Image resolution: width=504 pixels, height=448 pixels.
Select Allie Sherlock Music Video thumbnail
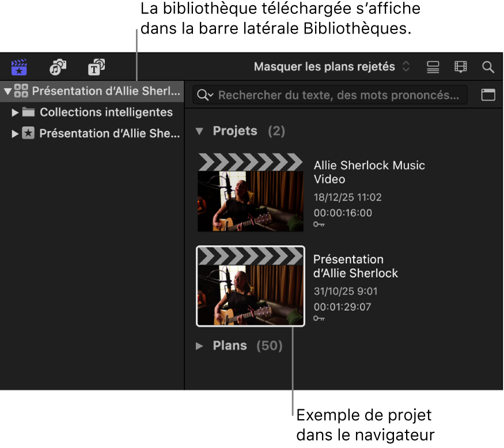coord(251,193)
